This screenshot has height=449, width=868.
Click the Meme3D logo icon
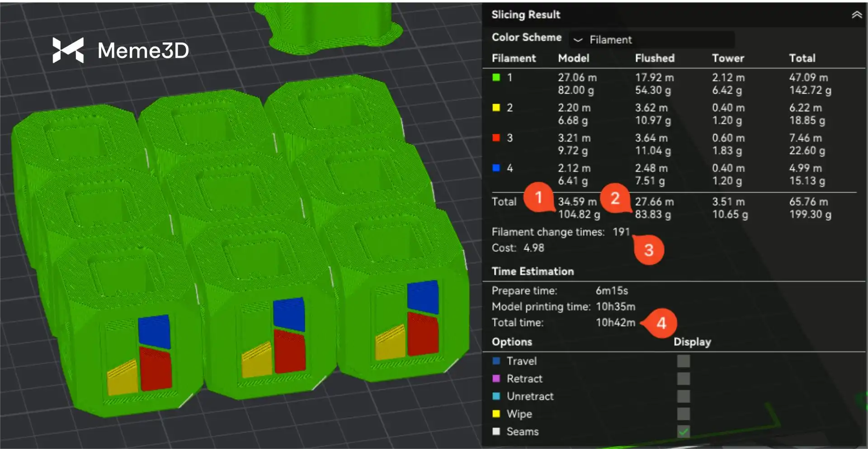[68, 50]
